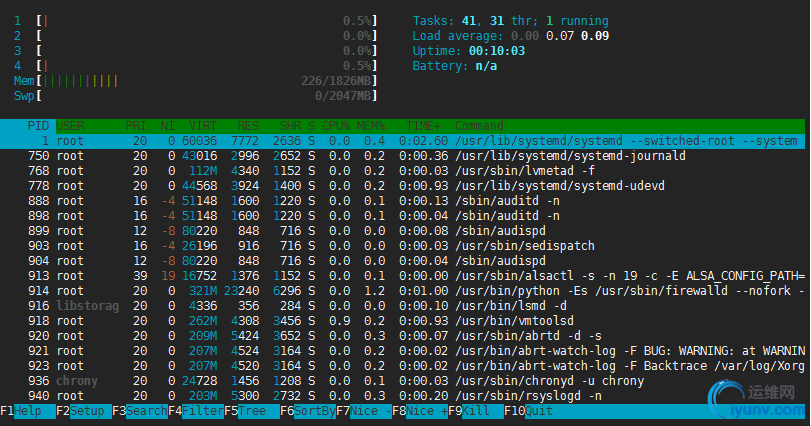Viewport: 811px width, 426px height.
Task: Select the chronyd process row
Action: 400,381
